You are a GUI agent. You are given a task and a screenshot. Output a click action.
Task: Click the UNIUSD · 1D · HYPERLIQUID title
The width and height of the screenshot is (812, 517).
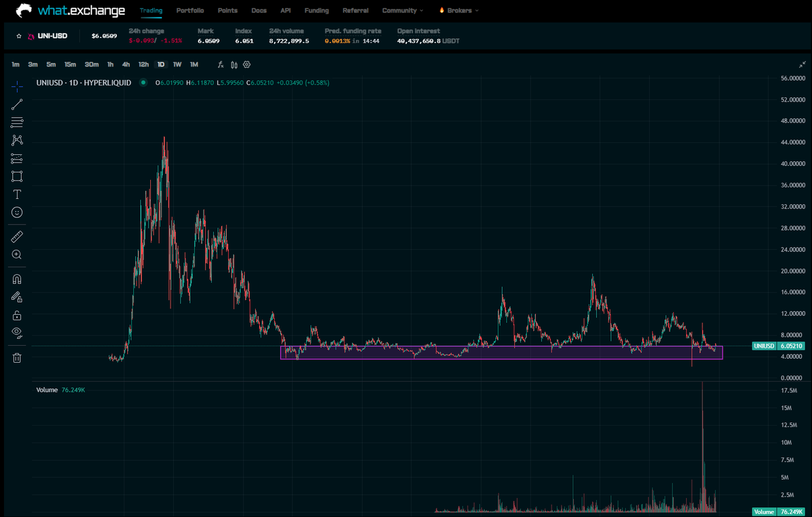click(x=85, y=83)
